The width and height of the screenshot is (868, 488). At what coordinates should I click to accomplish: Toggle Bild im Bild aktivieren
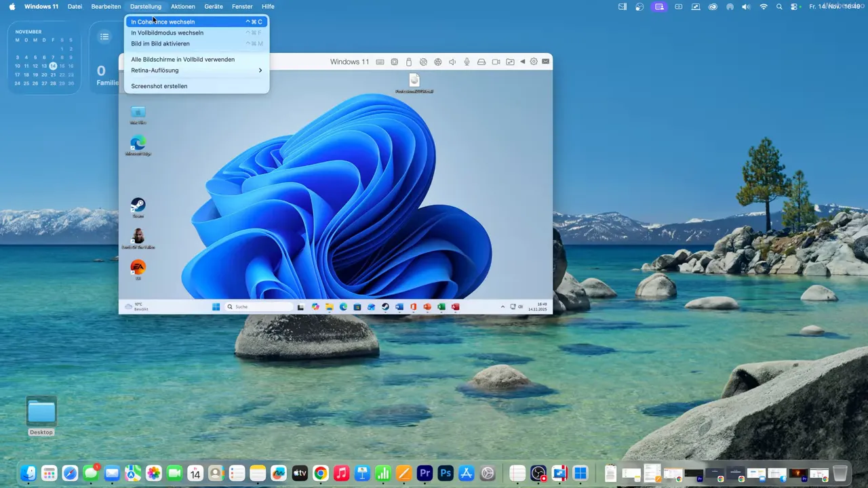tap(160, 43)
